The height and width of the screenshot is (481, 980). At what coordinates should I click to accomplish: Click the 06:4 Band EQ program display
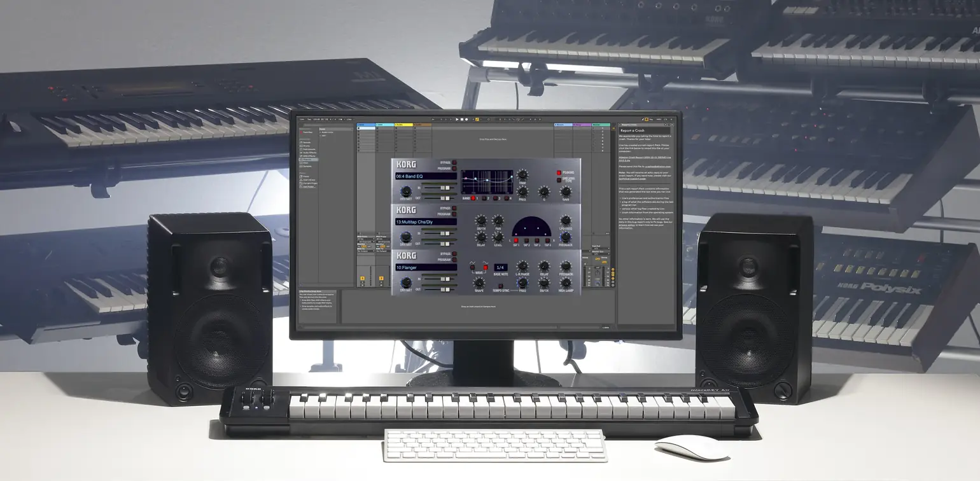[x=426, y=176]
